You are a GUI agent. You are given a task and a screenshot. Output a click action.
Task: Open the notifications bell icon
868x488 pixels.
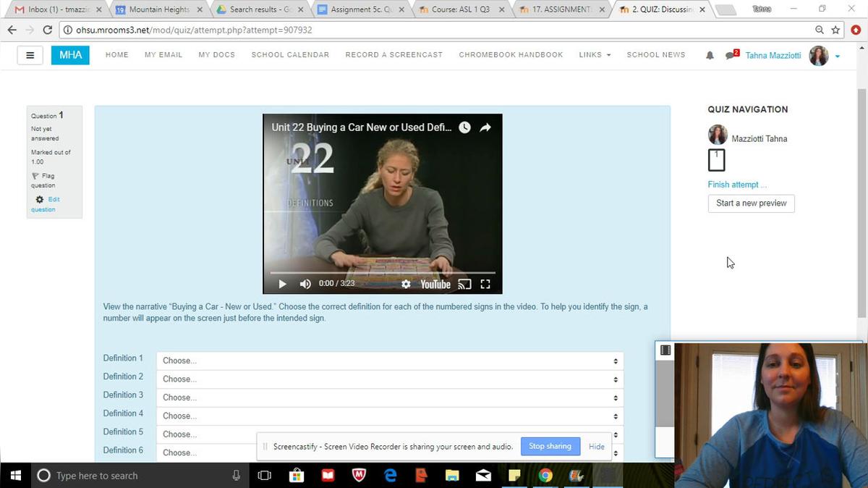point(710,55)
